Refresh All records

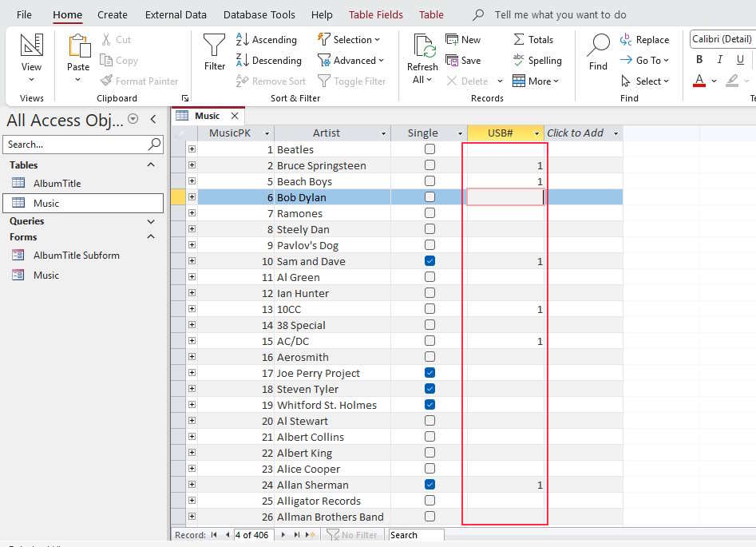tap(422, 59)
